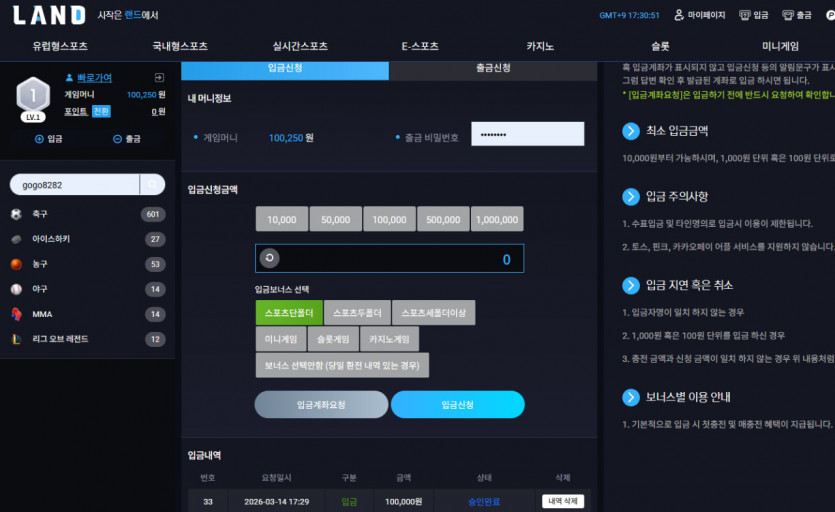The height and width of the screenshot is (512, 835).
Task: Click the logout arrow icon beside username
Action: (159, 78)
